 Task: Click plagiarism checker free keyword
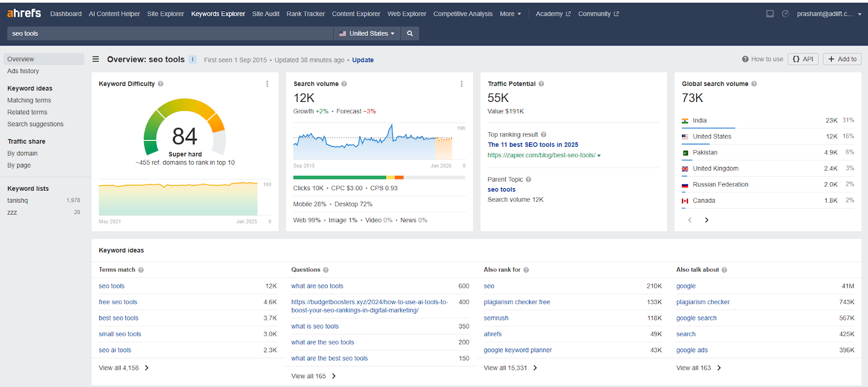coord(517,302)
